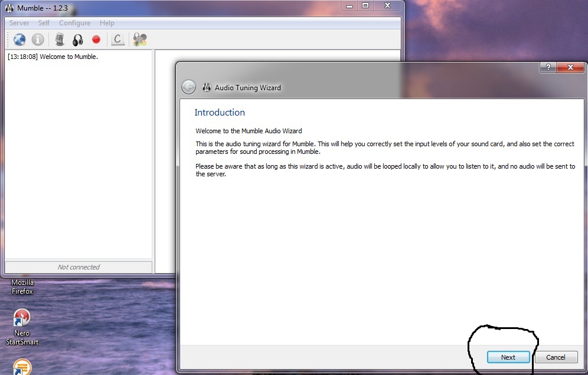Click the Connect globe icon in Mumble toolbar
588x375 pixels.
click(19, 40)
